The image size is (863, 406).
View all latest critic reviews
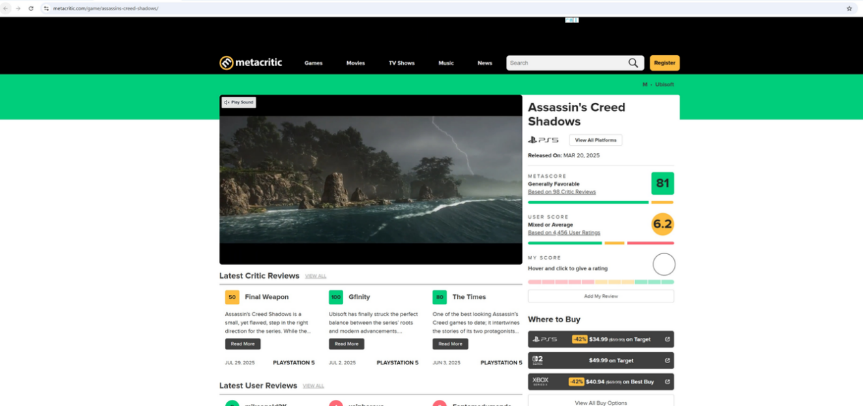[x=315, y=276]
